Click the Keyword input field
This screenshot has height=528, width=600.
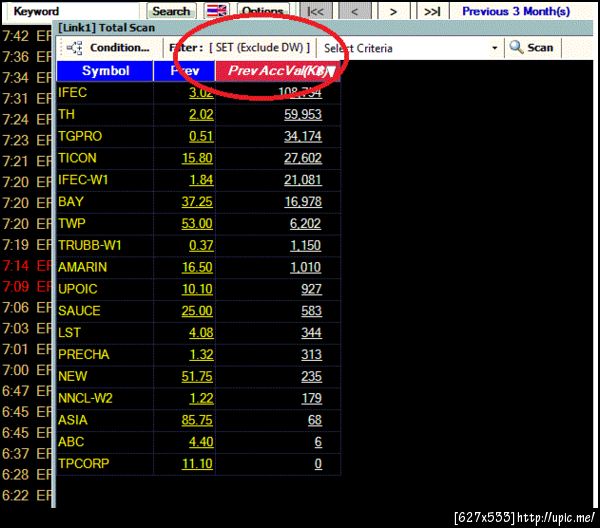(x=72, y=11)
